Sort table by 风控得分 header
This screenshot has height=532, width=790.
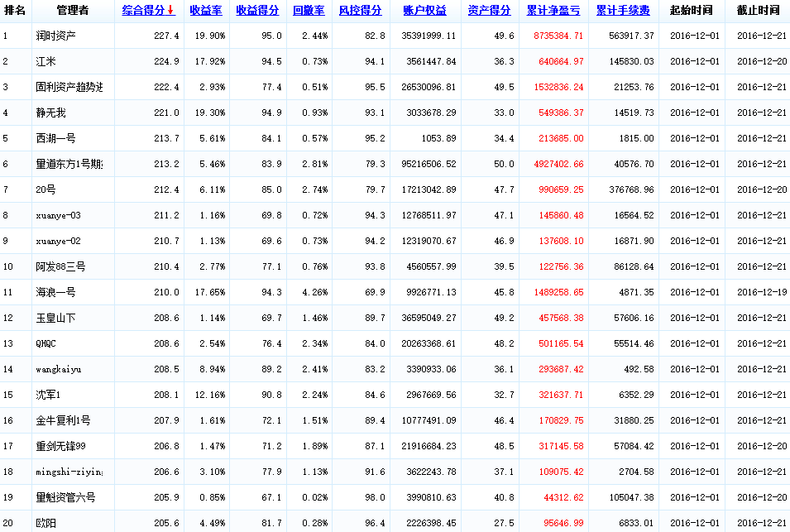360,10
